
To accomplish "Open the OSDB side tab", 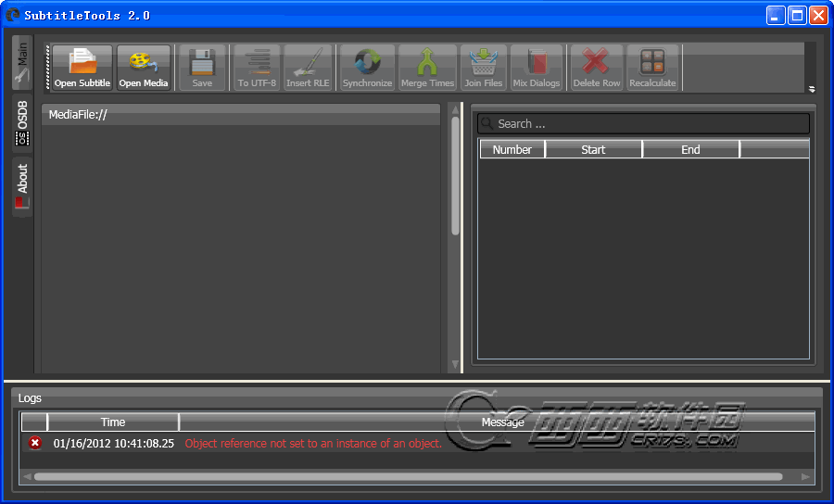I will 22,123.
